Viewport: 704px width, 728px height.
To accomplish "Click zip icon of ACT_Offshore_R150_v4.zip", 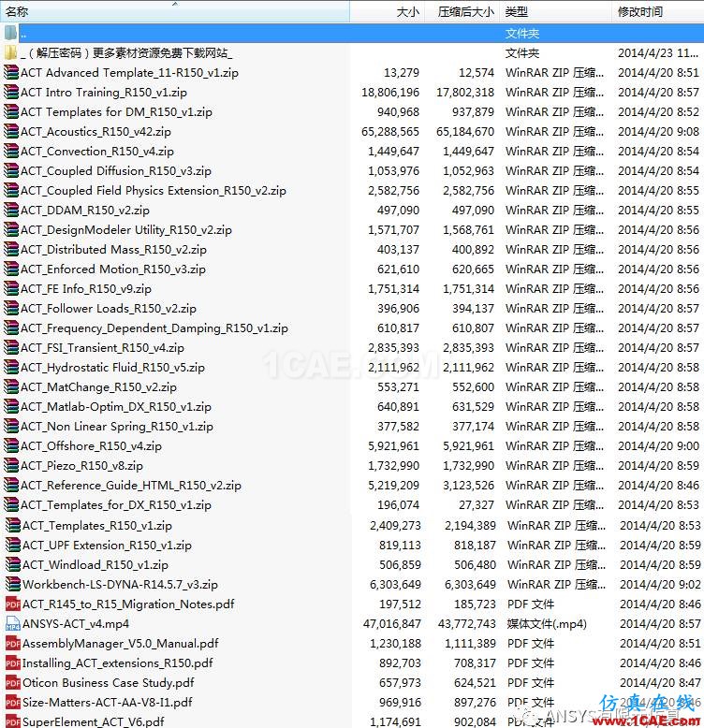I will [x=11, y=445].
